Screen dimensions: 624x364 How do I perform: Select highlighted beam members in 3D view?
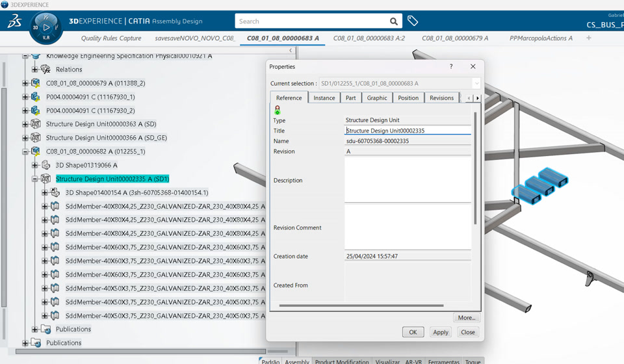click(539, 185)
